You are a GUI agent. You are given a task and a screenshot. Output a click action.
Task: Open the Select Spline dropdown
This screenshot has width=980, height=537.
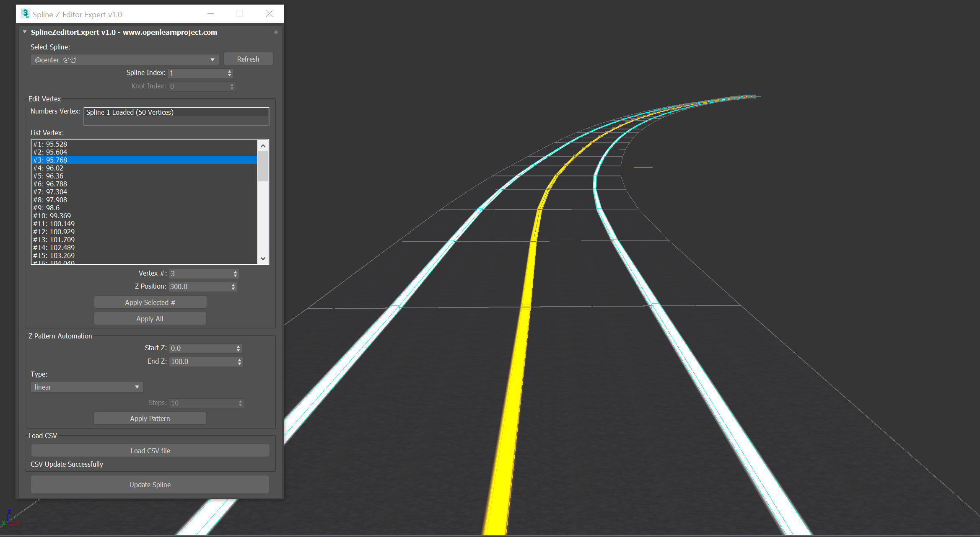click(x=124, y=60)
